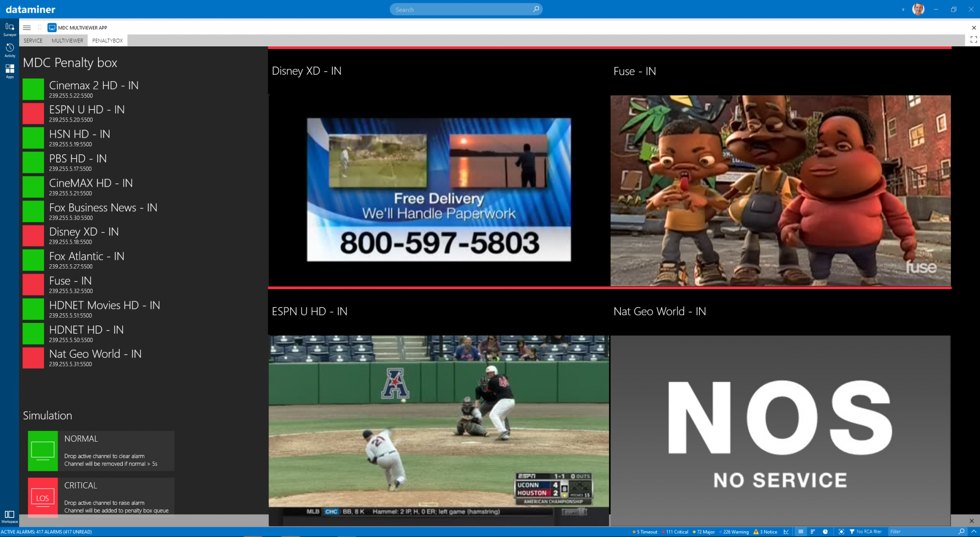This screenshot has width=980, height=537.
Task: Dismiss panel with the X above status bar
Action: (972, 521)
